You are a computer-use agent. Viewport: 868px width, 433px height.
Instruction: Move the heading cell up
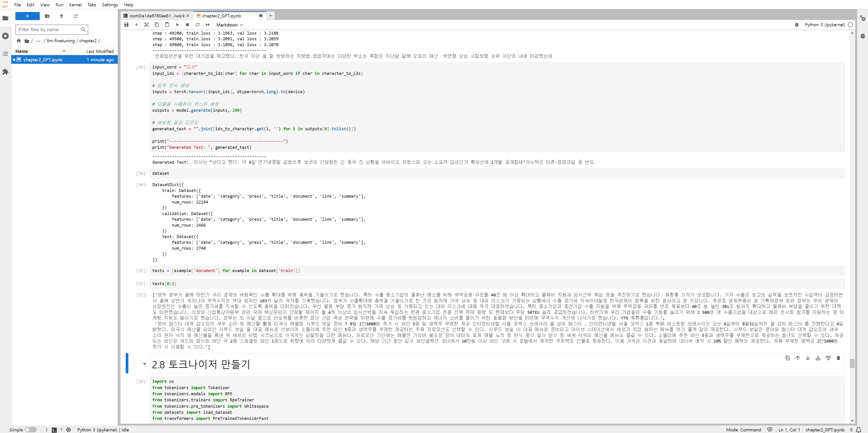click(797, 358)
